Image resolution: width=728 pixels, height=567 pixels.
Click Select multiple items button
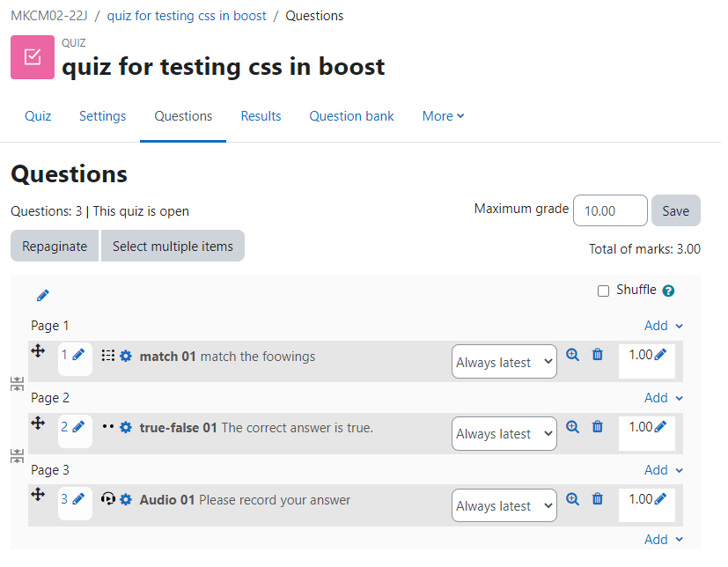(174, 248)
